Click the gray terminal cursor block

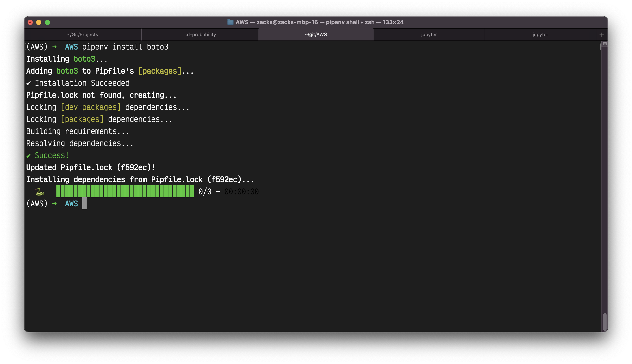[x=84, y=204]
